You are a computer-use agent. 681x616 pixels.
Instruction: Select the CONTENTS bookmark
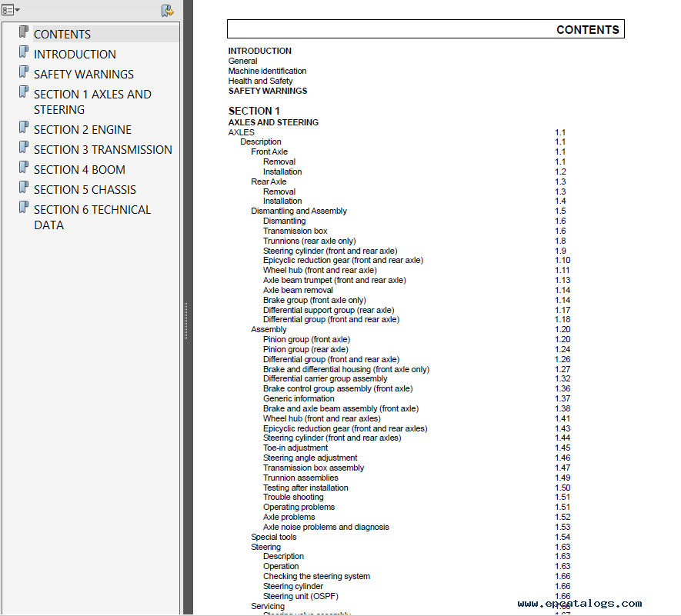tap(62, 35)
